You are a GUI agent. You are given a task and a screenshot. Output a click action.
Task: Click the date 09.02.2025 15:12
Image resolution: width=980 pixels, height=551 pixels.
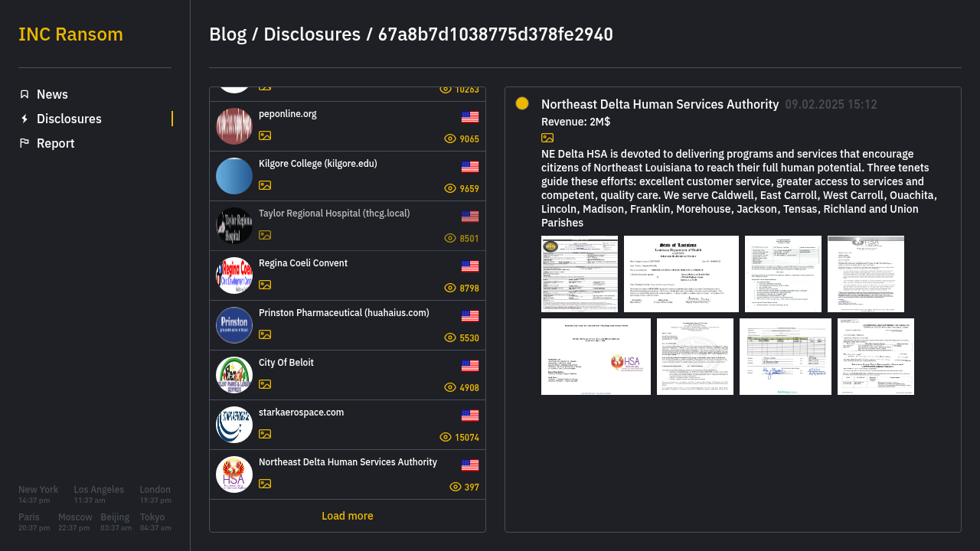tap(831, 104)
